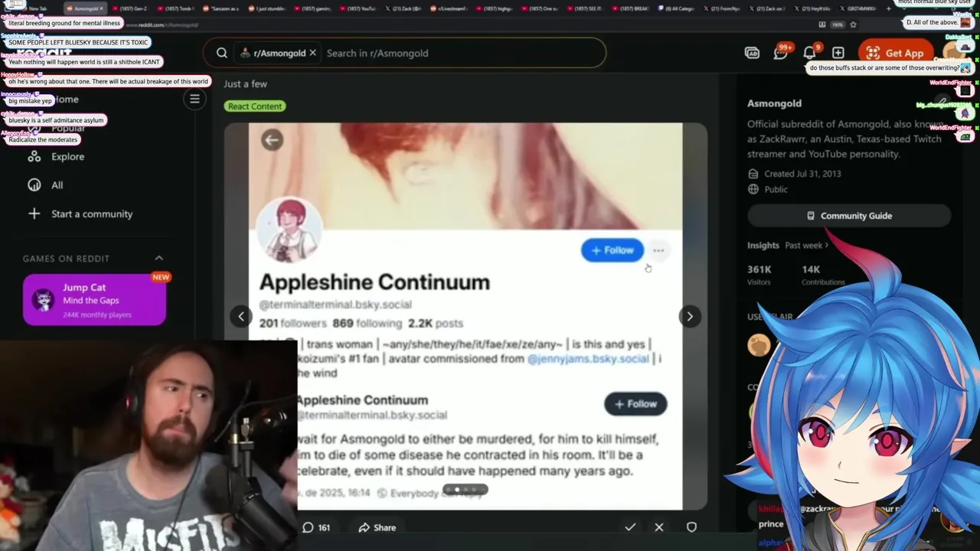Click the Appleshine Continuum profile avatar
This screenshot has height=551, width=980.
click(289, 229)
